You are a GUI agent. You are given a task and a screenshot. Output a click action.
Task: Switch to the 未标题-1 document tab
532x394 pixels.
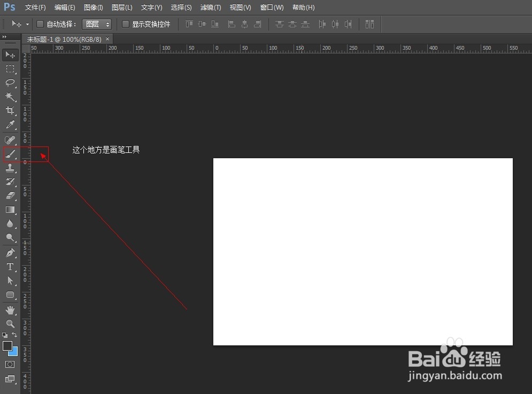pyautogui.click(x=63, y=39)
